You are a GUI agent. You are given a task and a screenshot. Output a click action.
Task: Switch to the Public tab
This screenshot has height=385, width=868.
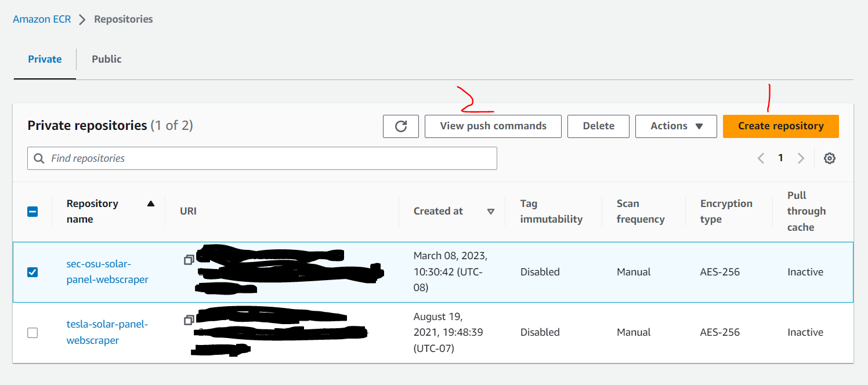(x=107, y=59)
